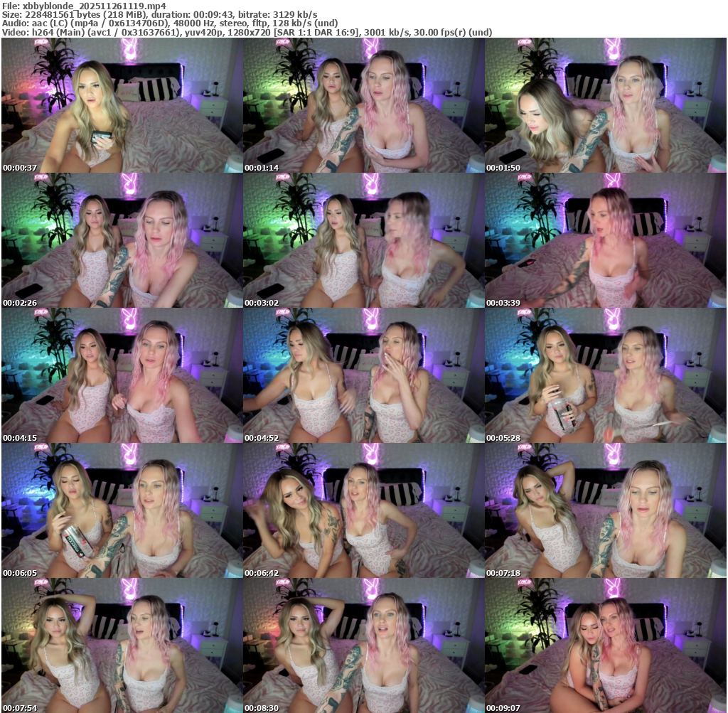728x713 pixels.
Task: Click the 'Size: 228481561 bytes' header line
Action: click(160, 15)
